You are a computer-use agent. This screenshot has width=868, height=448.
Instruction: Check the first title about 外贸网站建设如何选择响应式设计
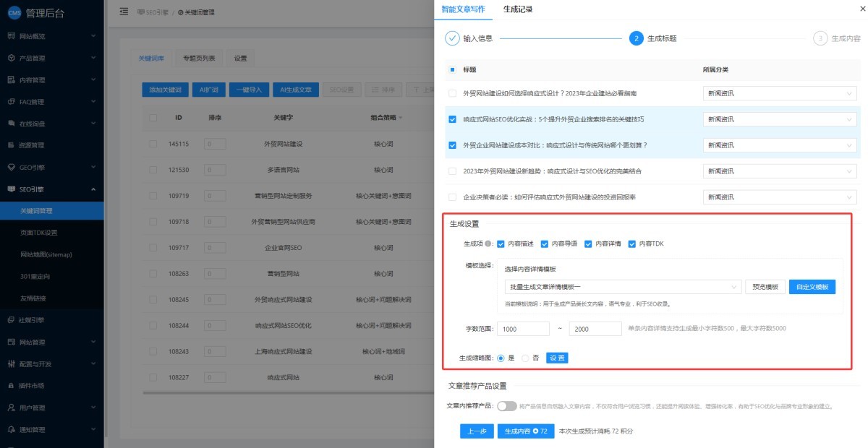(x=452, y=93)
